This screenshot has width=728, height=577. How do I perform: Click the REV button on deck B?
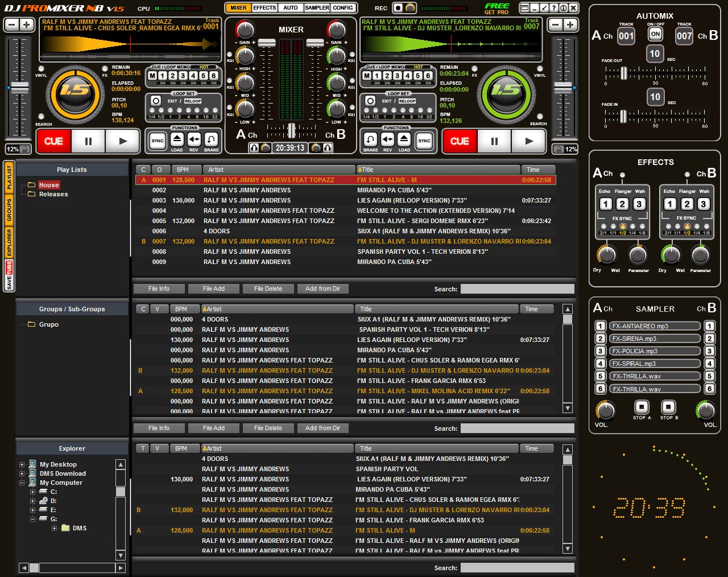tap(387, 140)
